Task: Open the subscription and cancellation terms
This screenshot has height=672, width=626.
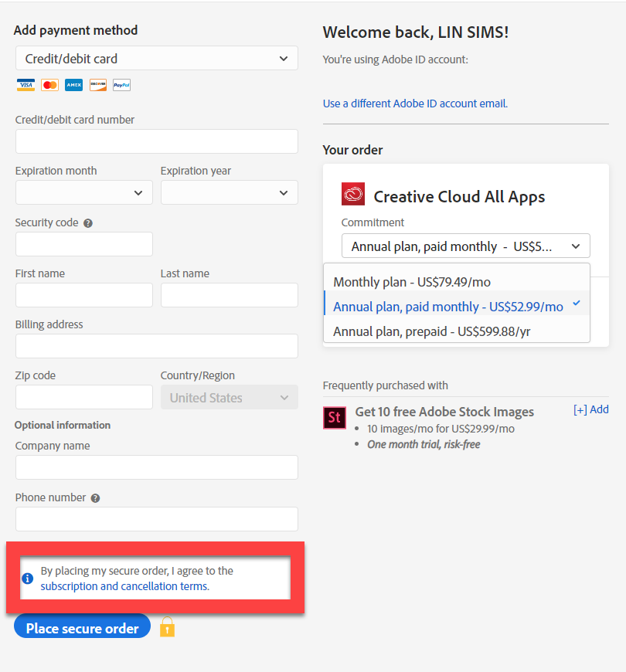Action: [123, 585]
